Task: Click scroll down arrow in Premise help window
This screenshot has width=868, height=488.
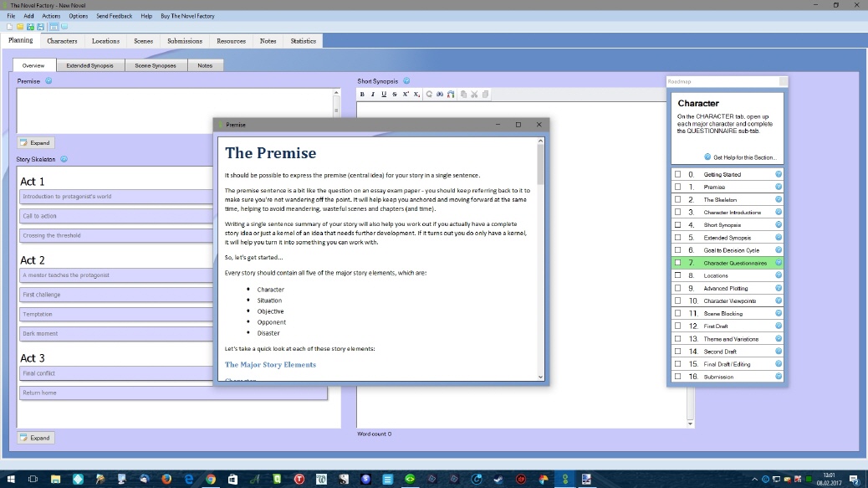Action: [x=540, y=377]
